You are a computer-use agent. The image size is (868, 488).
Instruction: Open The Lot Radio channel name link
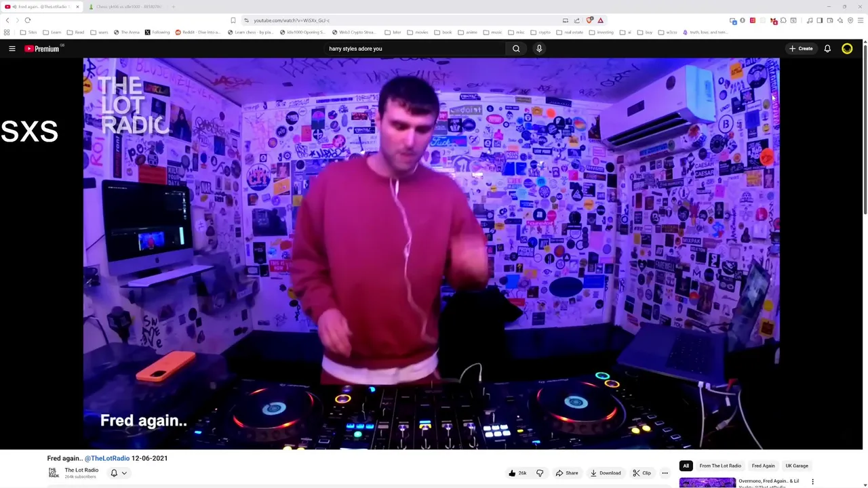81,470
